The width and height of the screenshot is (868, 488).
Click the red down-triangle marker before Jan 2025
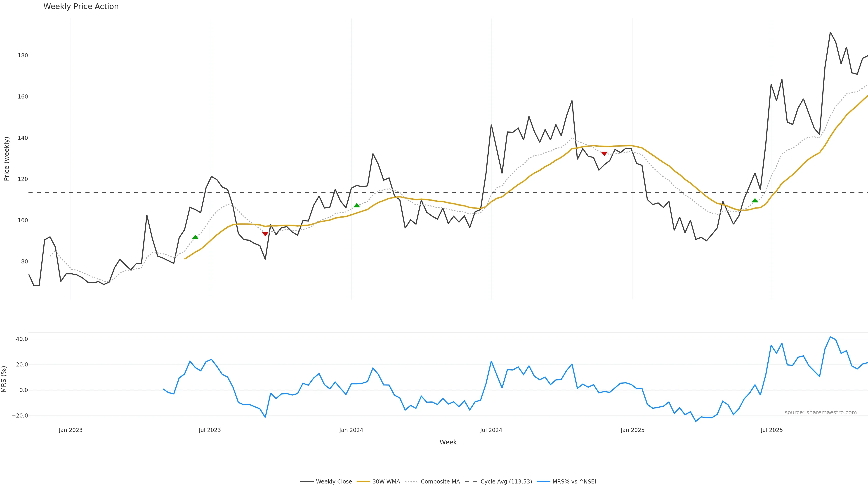pos(604,154)
